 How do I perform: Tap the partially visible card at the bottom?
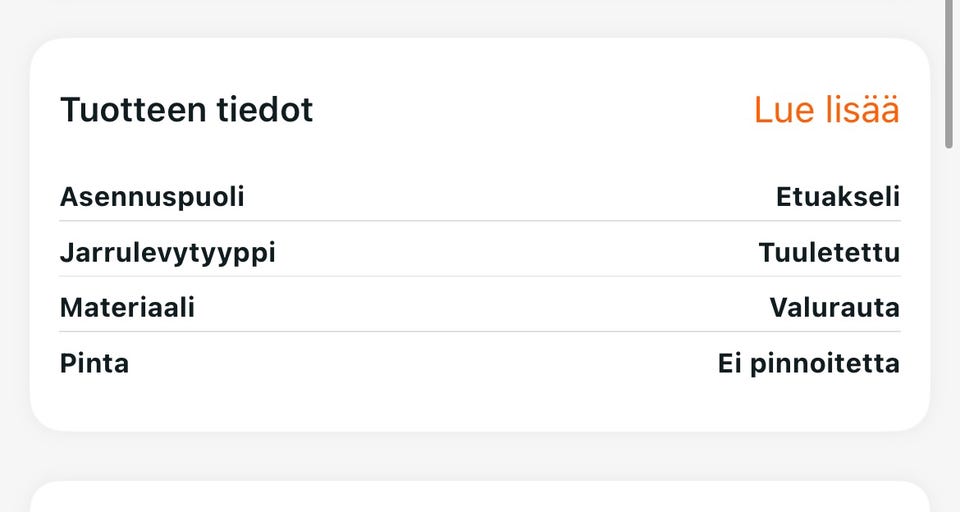[x=480, y=498]
